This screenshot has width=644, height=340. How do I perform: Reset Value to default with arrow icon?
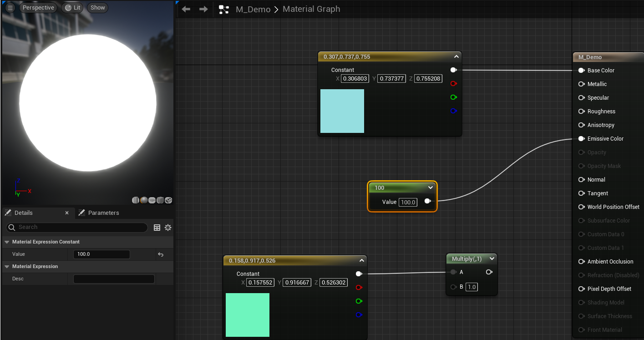[161, 254]
